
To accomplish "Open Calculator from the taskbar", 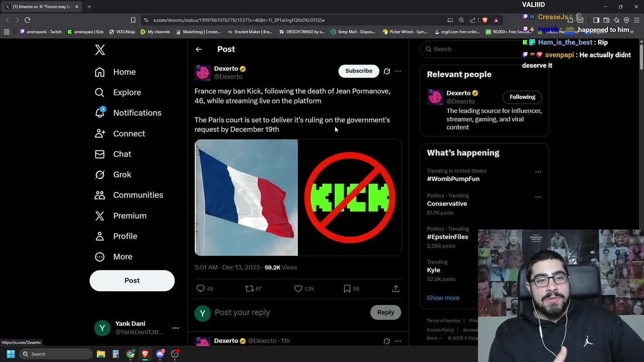I will coord(115,354).
